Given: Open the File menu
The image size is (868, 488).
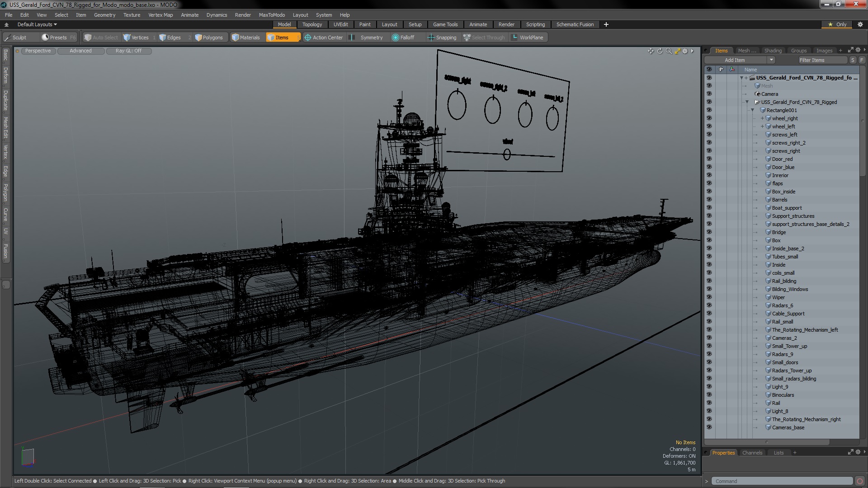Looking at the screenshot, I should pos(9,15).
